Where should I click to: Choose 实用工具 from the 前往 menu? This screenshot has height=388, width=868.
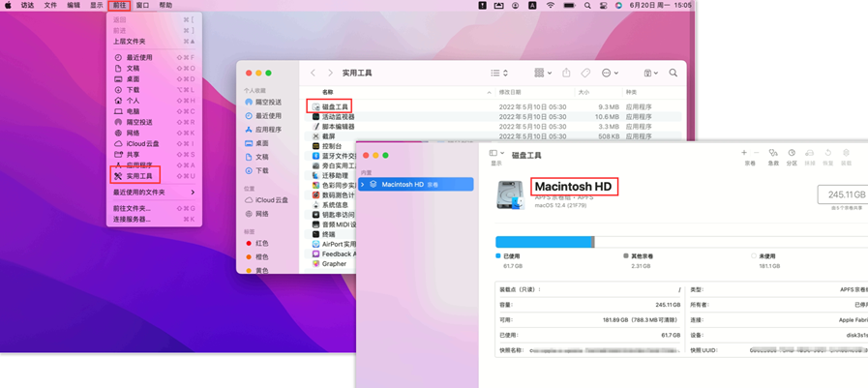(139, 176)
